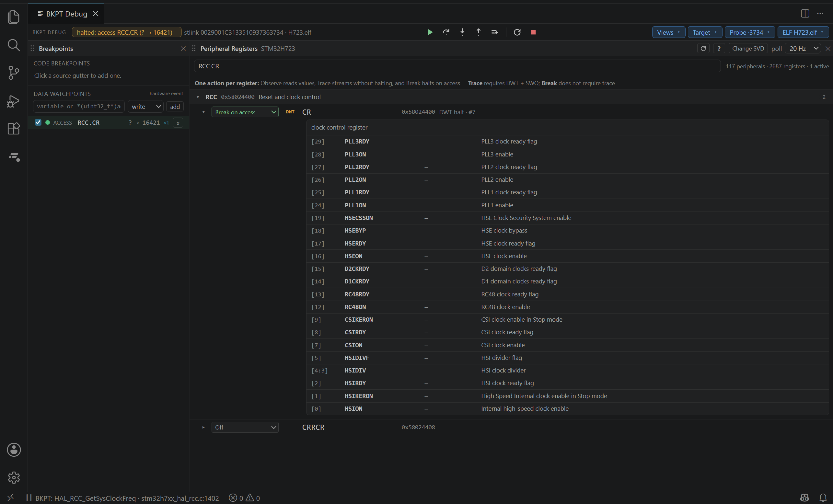Viewport: 833px width, 504px height.
Task: Click the PLL1ON field row
Action: [x=567, y=205]
